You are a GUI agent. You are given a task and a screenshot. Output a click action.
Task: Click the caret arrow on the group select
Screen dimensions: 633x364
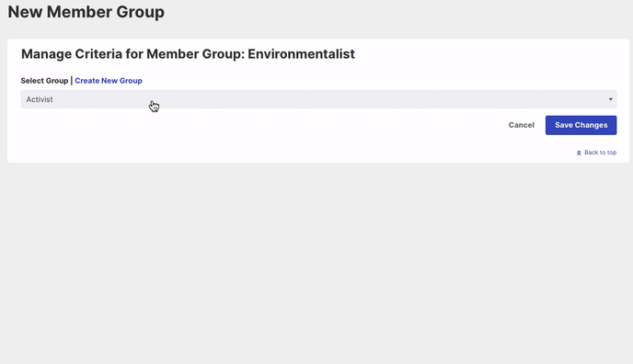click(610, 99)
